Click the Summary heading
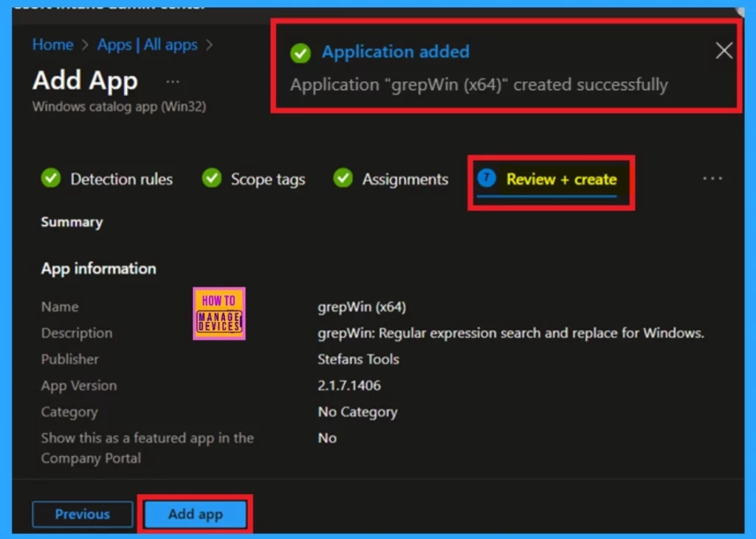 click(x=72, y=222)
